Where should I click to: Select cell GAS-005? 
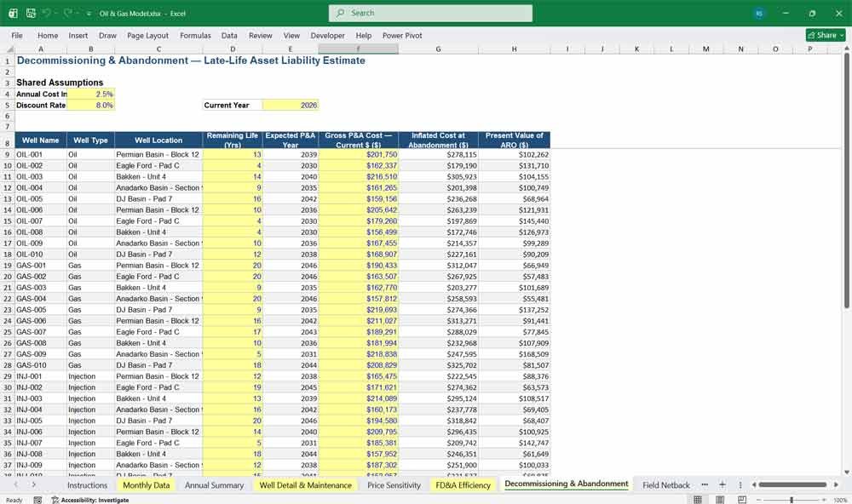[x=41, y=310]
